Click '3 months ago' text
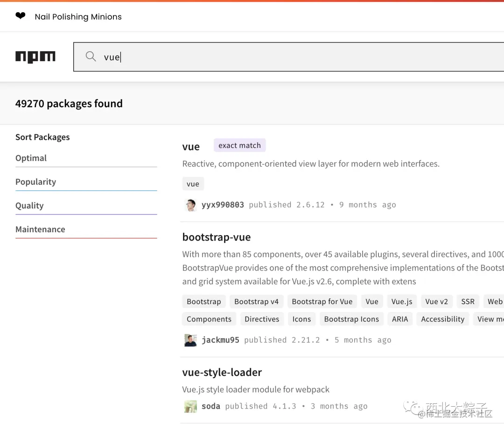The image size is (504, 430). (x=339, y=406)
